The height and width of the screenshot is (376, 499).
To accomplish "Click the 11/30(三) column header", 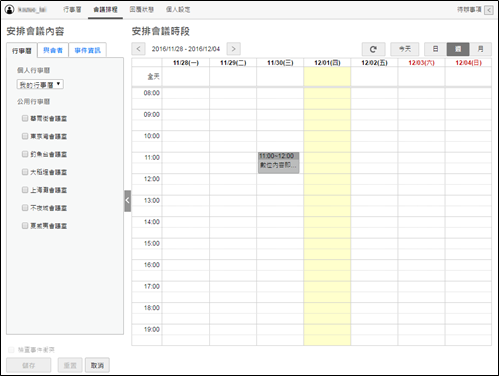I will pos(280,63).
